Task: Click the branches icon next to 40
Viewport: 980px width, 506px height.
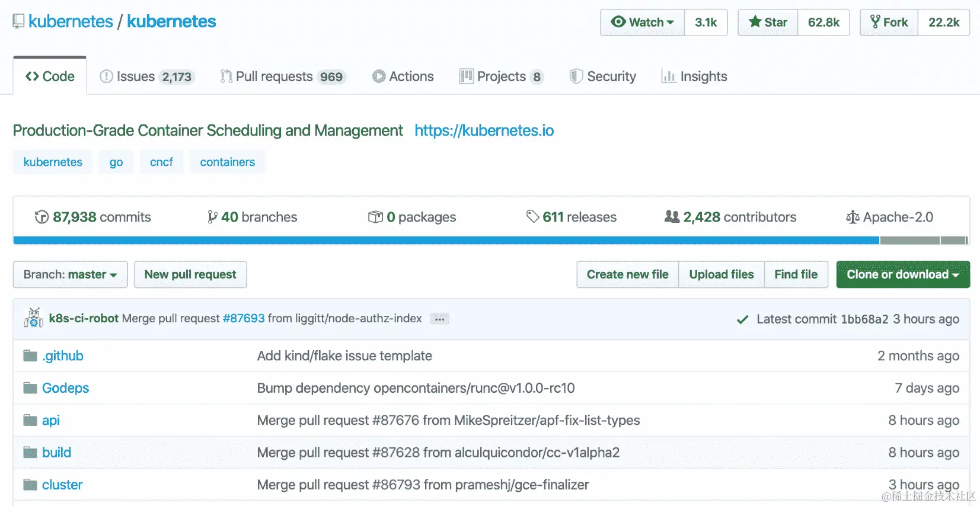Action: 212,217
